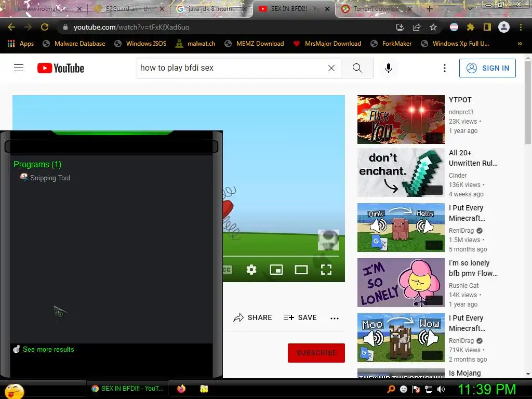Viewport: 532px width, 399px height.
Task: Click the red SUBSCRIBE button
Action: point(316,353)
